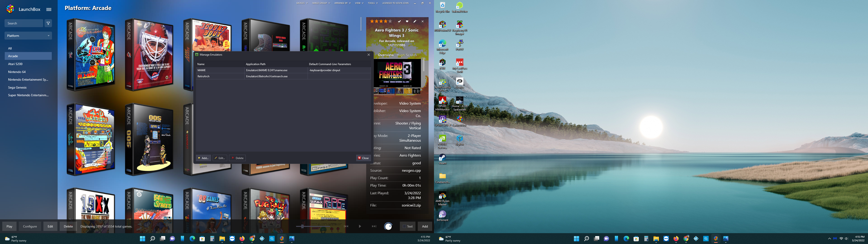
Task: Select the MAME emulator row
Action: click(x=283, y=70)
